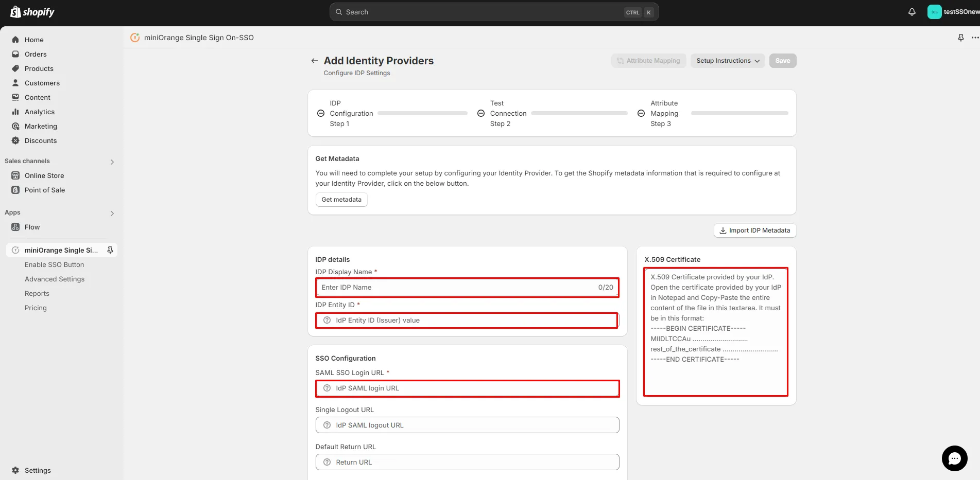Click the Marketing target icon
Image resolution: width=980 pixels, height=480 pixels.
15,126
